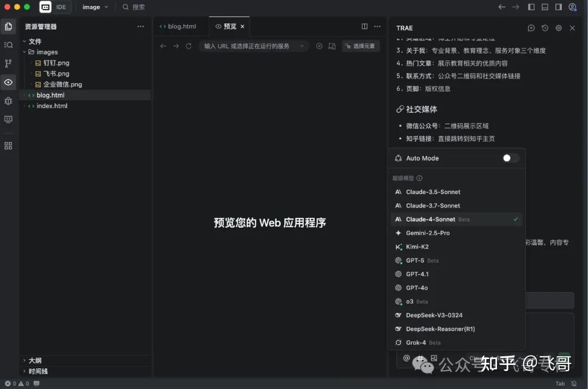Choose Claude-4-Sonnet model
The width and height of the screenshot is (588, 389).
456,220
